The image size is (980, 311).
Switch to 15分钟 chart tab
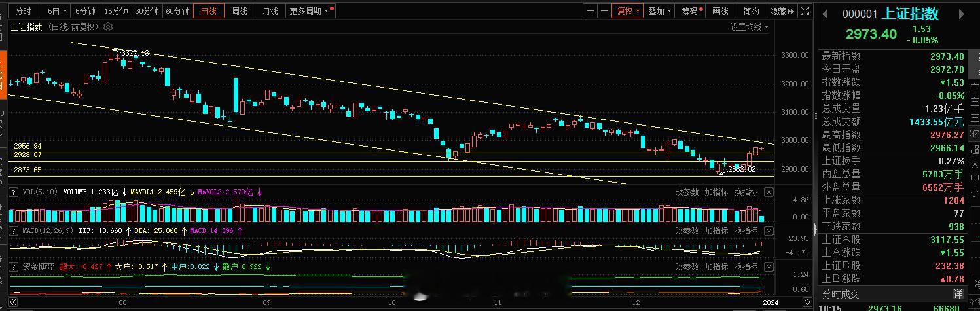(117, 11)
